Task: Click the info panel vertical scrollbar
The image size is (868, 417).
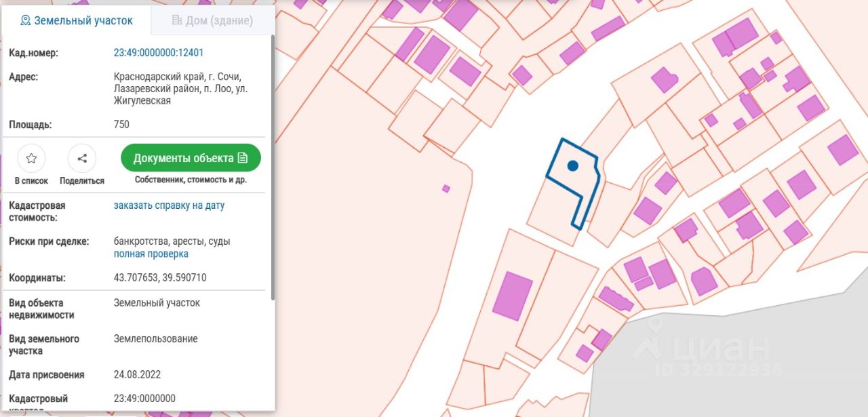Action: pyautogui.click(x=273, y=170)
